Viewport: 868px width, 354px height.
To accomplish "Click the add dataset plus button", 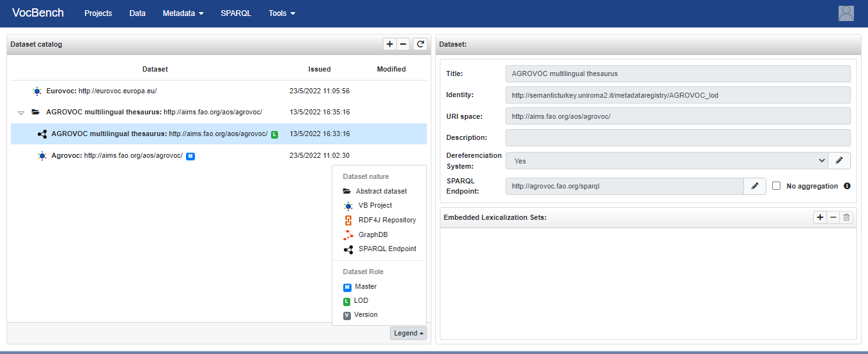I will coord(390,44).
